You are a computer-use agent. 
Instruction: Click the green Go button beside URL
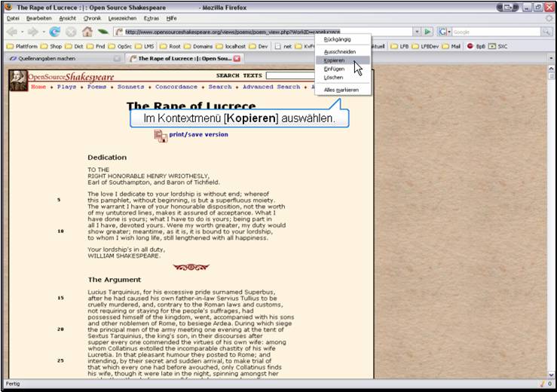coord(427,32)
